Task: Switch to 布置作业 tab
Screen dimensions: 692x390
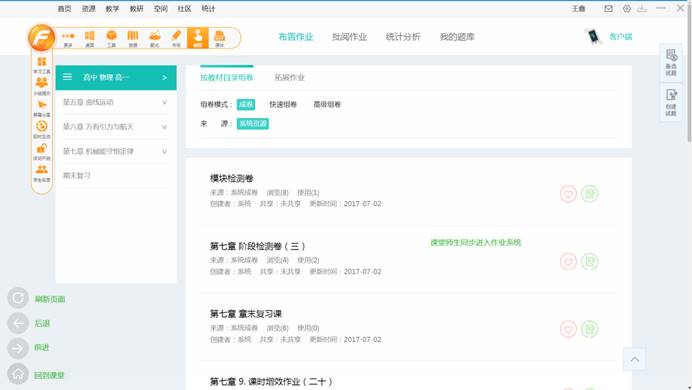Action: tap(296, 37)
